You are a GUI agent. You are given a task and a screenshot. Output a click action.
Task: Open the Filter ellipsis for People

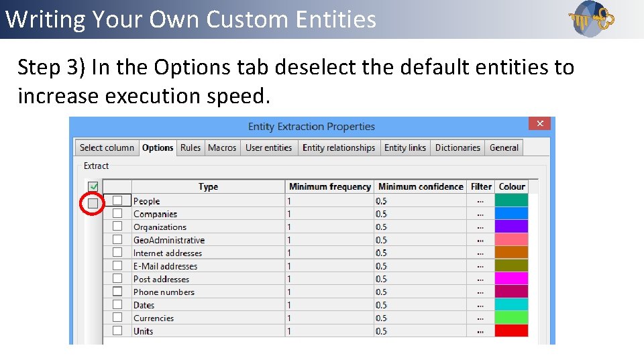point(480,201)
